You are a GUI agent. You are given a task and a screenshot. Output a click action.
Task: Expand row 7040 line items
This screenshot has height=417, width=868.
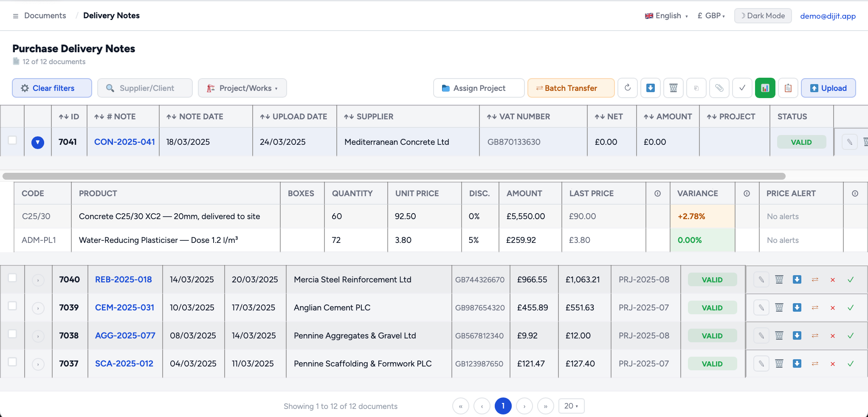click(x=38, y=280)
